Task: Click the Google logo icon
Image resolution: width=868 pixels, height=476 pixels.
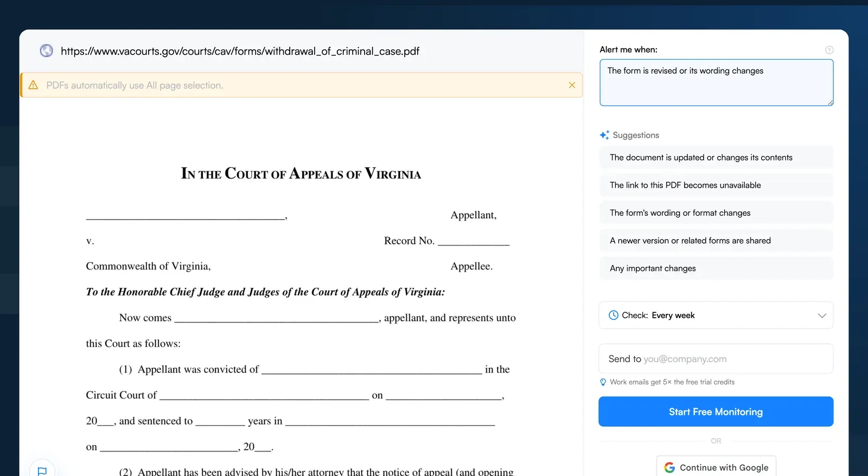Action: (x=669, y=467)
